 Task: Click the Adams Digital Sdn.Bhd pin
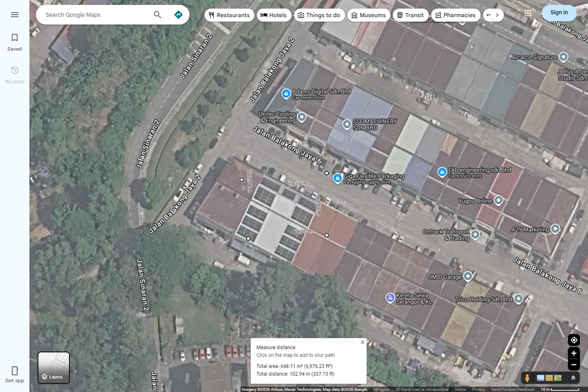[x=286, y=94]
